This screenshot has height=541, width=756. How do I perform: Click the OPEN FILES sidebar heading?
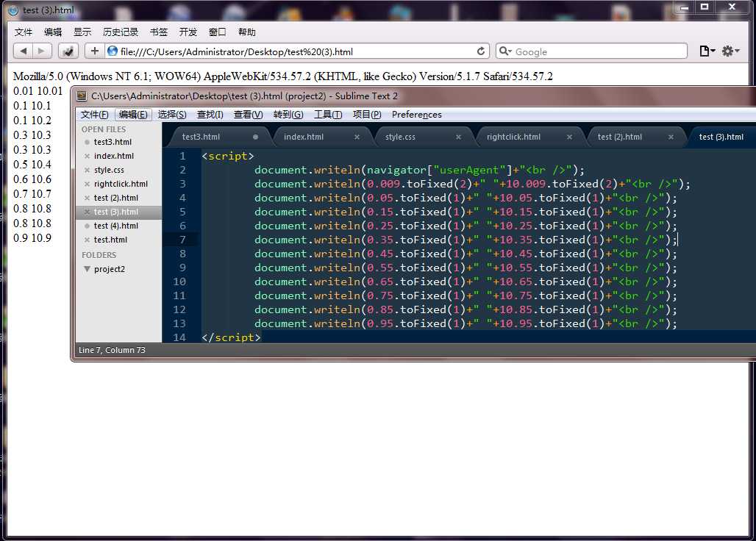coord(104,129)
